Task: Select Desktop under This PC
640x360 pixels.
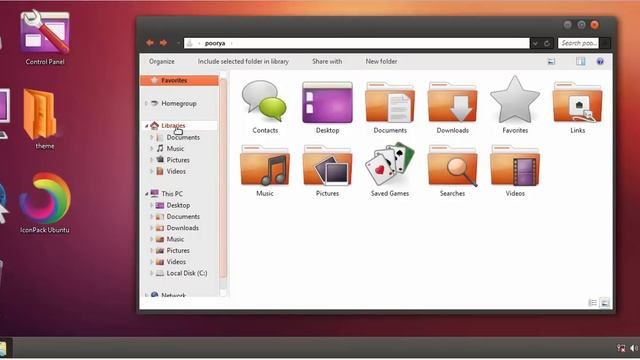Action: pyautogui.click(x=178, y=205)
